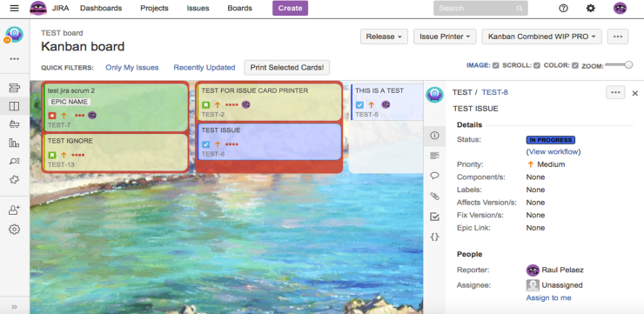Click the View workflow link
644x314 pixels.
tap(553, 152)
